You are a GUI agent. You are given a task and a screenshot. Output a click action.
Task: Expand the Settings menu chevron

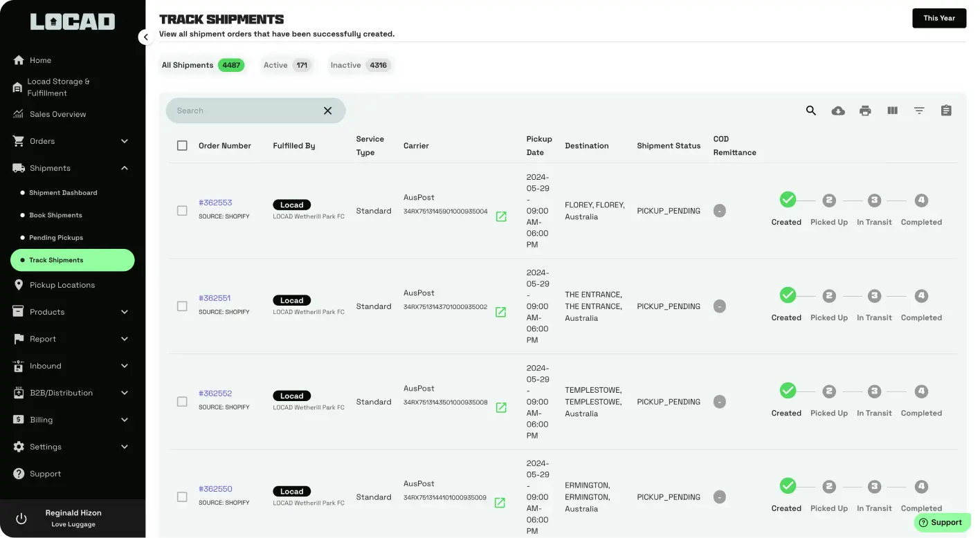point(125,447)
